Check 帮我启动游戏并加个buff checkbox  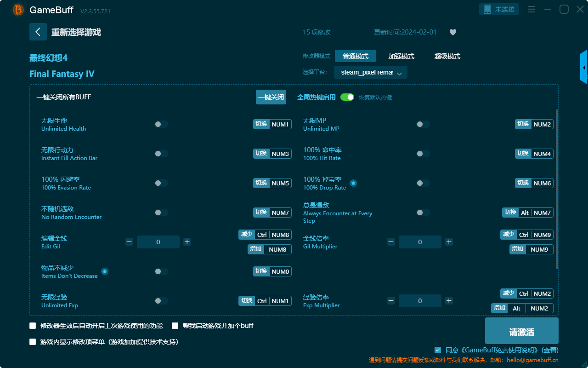pos(175,326)
